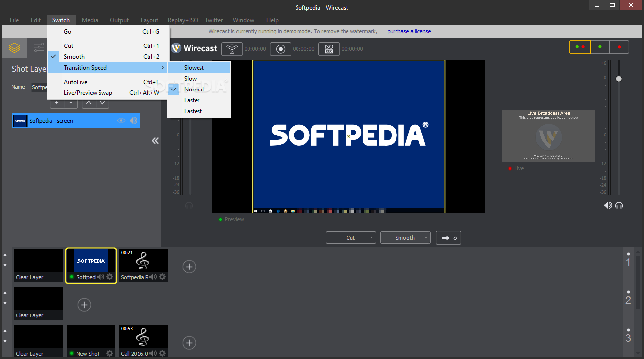Remove shot layer with the minus button
This screenshot has height=359, width=644.
pos(71,103)
